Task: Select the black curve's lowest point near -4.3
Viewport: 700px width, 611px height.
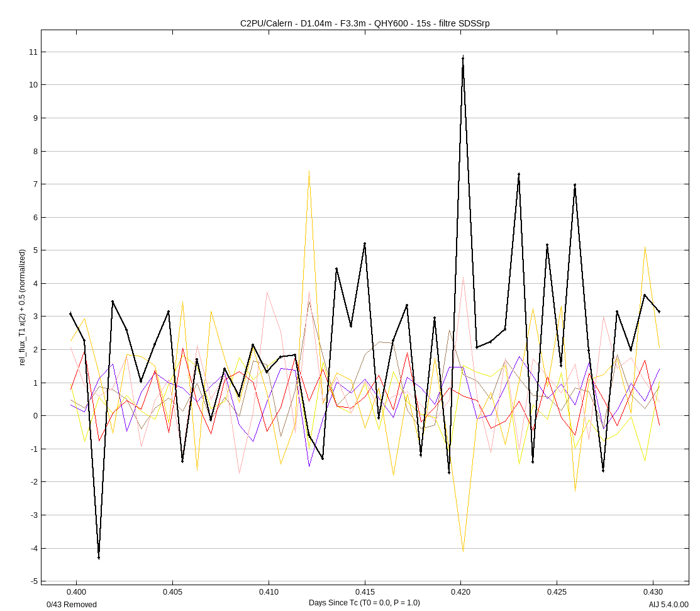Action: click(99, 558)
